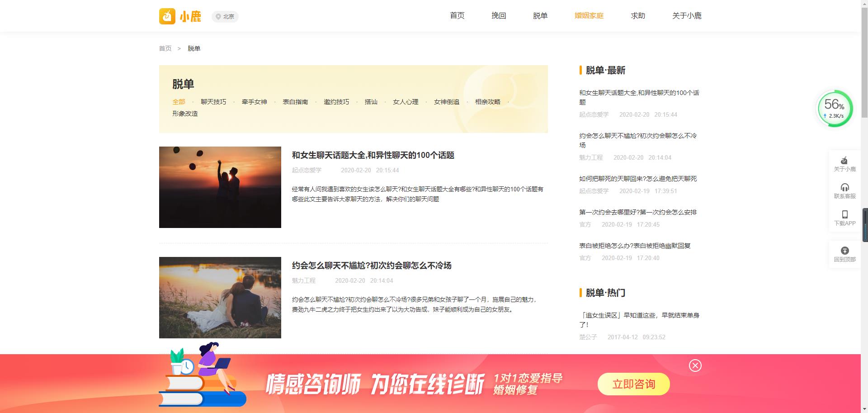The height and width of the screenshot is (413, 868).
Task: Open the 求助 navigation item
Action: [x=638, y=16]
